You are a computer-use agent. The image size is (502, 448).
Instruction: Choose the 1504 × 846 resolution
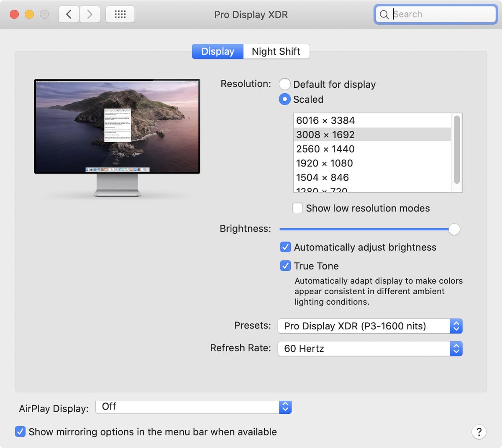[372, 177]
